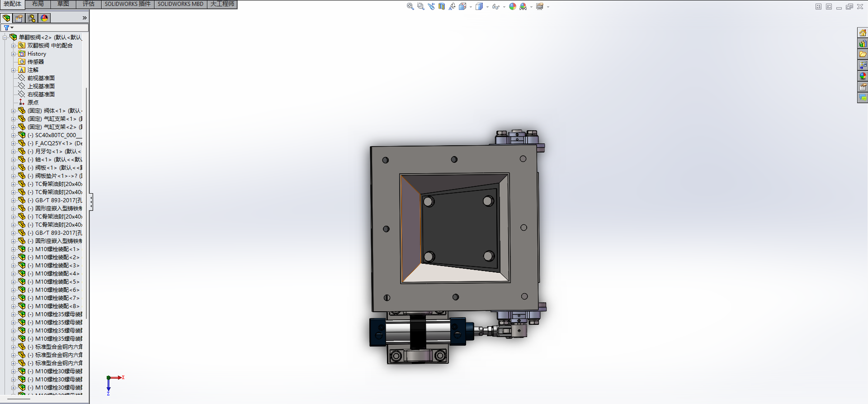Image resolution: width=868 pixels, height=404 pixels.
Task: Select the Zoom to Area tool
Action: click(421, 6)
